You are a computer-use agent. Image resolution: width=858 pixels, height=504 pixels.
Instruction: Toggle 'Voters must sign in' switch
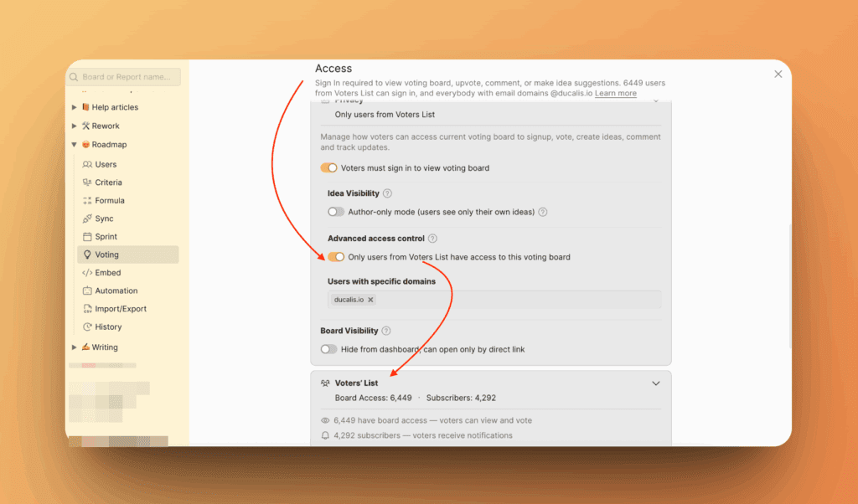pyautogui.click(x=329, y=168)
